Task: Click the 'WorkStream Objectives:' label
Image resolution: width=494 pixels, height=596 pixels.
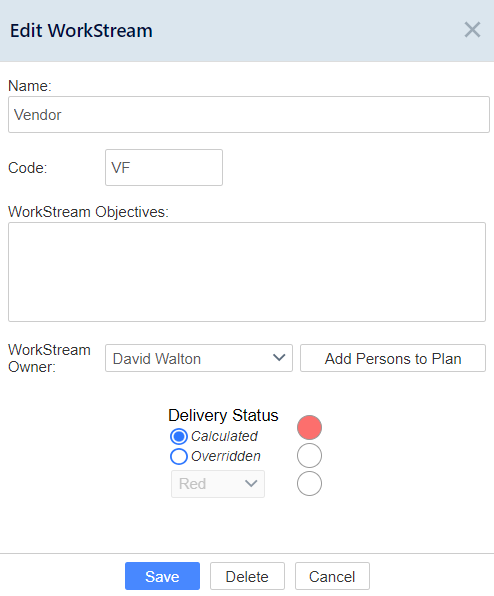Action: (x=89, y=212)
